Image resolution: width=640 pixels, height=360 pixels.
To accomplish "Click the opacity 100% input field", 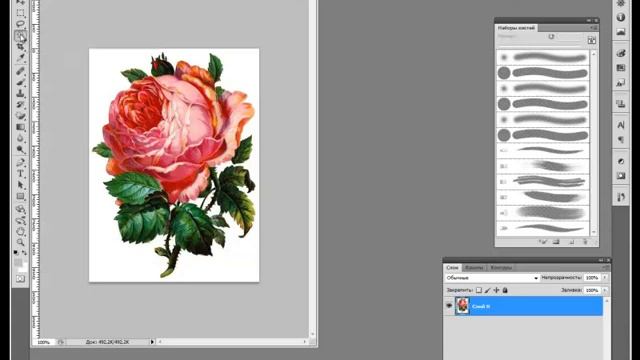I will pos(592,278).
